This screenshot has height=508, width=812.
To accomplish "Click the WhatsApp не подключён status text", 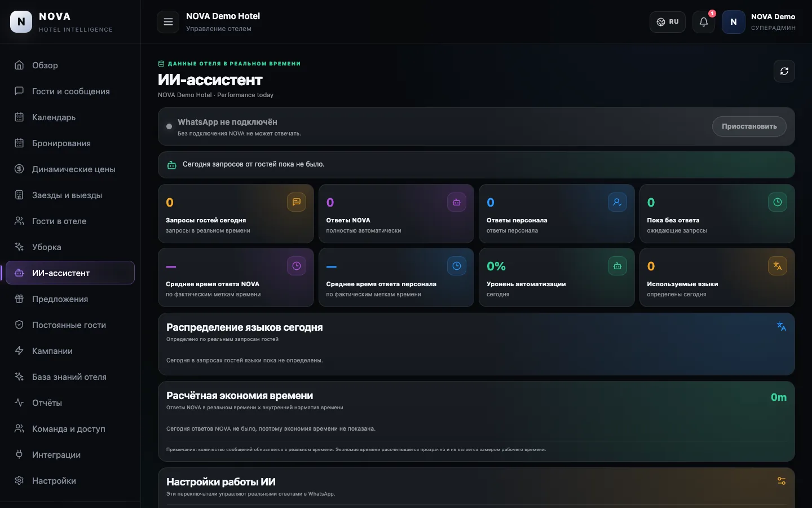I will [x=227, y=122].
